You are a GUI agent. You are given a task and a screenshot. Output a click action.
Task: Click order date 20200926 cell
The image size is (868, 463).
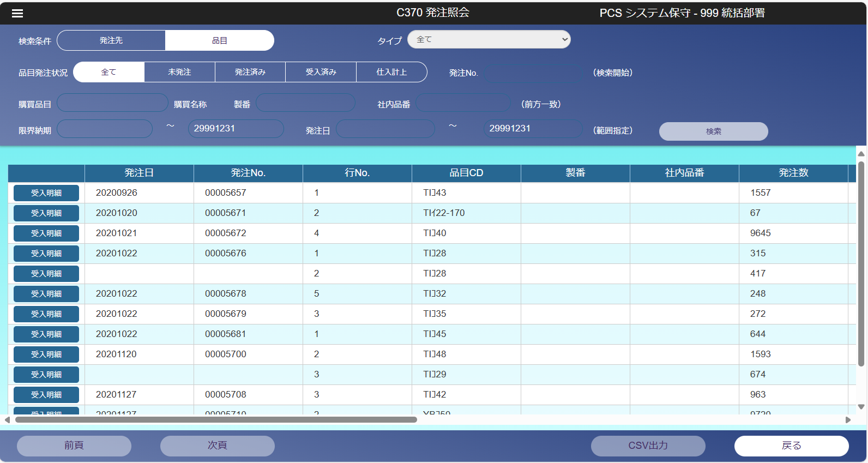[139, 193]
